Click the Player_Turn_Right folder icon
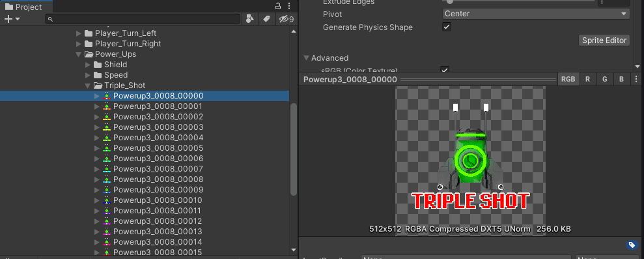644x259 pixels. coord(89,44)
